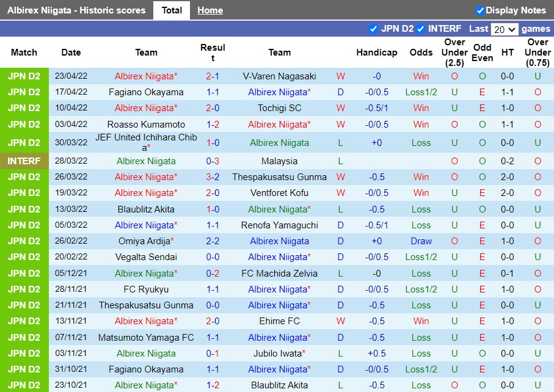
Task: Click the -0.5/1 handicap for Tochigi SC
Action: pyautogui.click(x=377, y=108)
